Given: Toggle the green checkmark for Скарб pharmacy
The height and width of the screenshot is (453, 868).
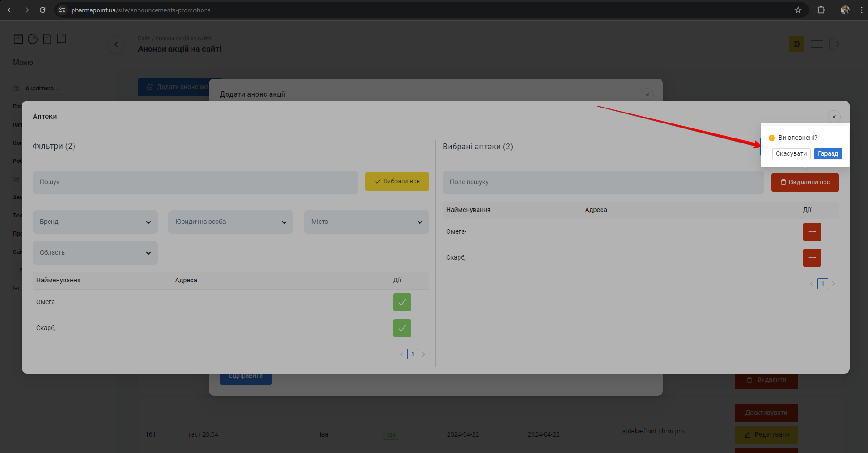Looking at the screenshot, I should [x=402, y=328].
